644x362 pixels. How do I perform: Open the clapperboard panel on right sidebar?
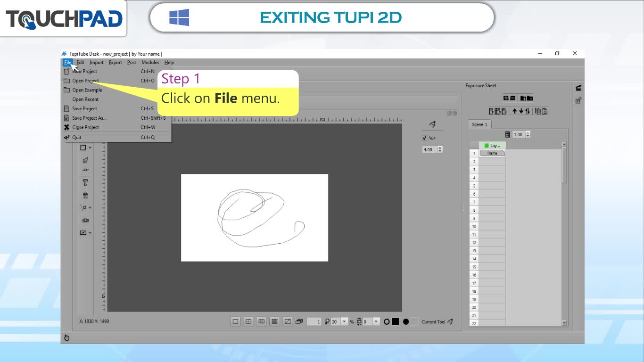[578, 88]
